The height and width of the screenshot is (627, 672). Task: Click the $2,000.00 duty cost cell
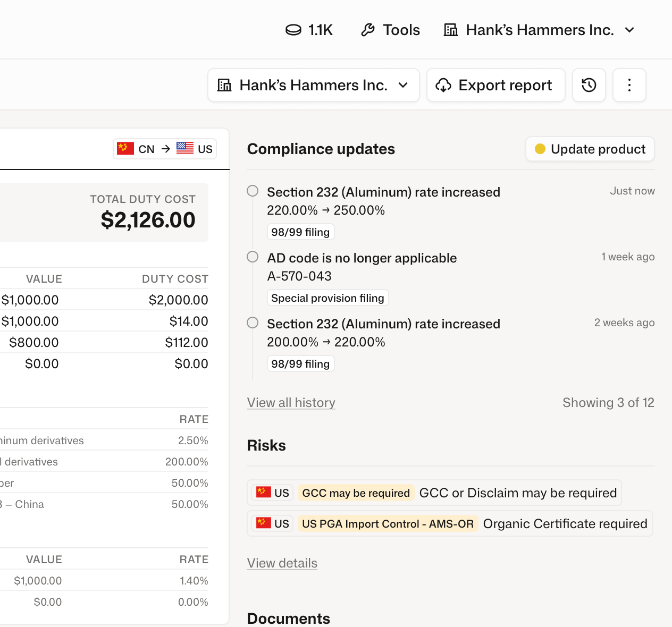[178, 300]
